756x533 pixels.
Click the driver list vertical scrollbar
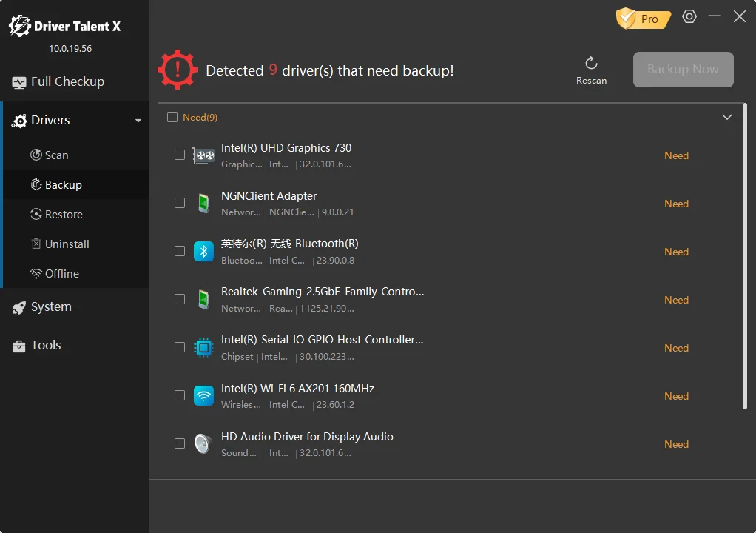744,256
